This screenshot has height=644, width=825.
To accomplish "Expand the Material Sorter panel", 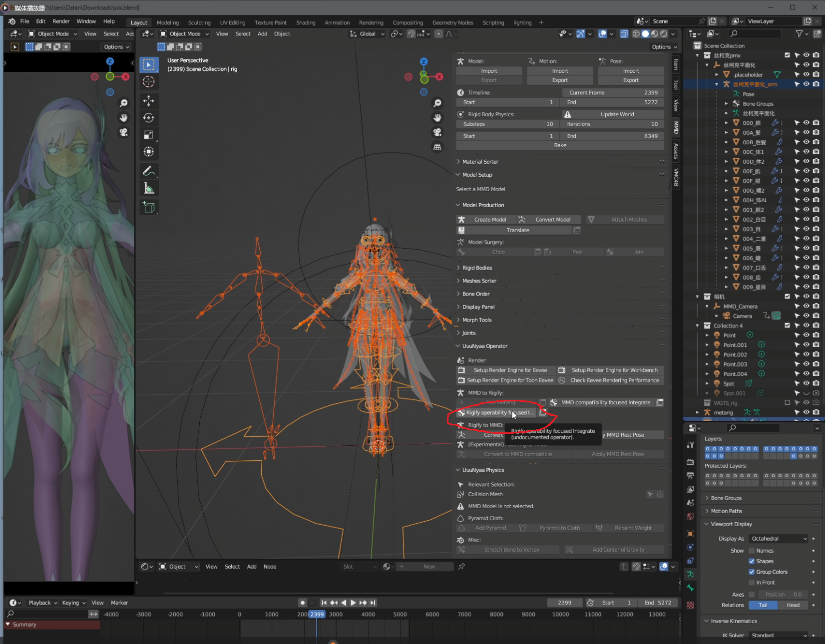I will click(480, 162).
